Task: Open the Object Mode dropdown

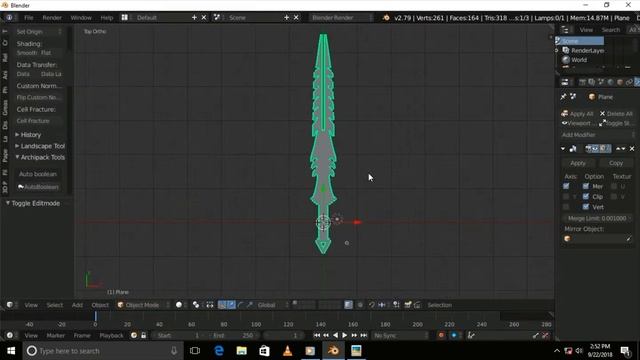Action: tap(143, 305)
